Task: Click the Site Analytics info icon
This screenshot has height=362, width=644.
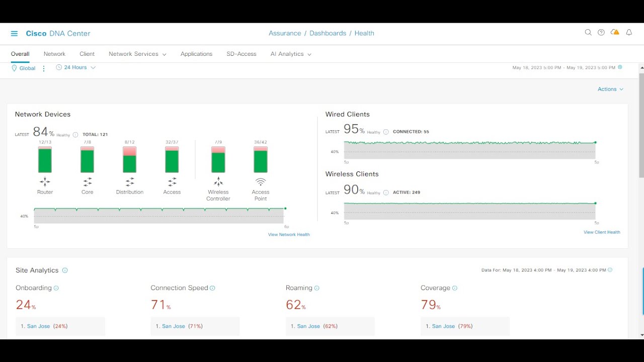Action: [x=65, y=270]
